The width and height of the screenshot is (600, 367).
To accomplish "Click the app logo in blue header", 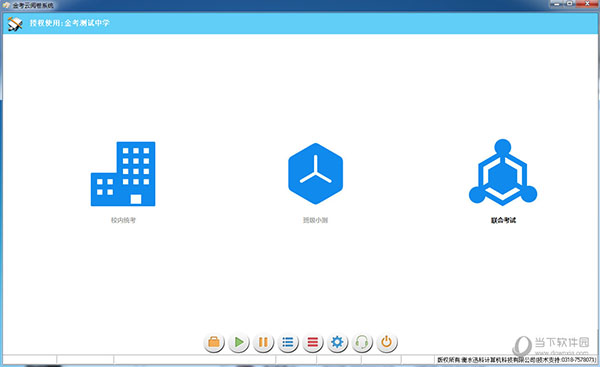I will pyautogui.click(x=15, y=24).
